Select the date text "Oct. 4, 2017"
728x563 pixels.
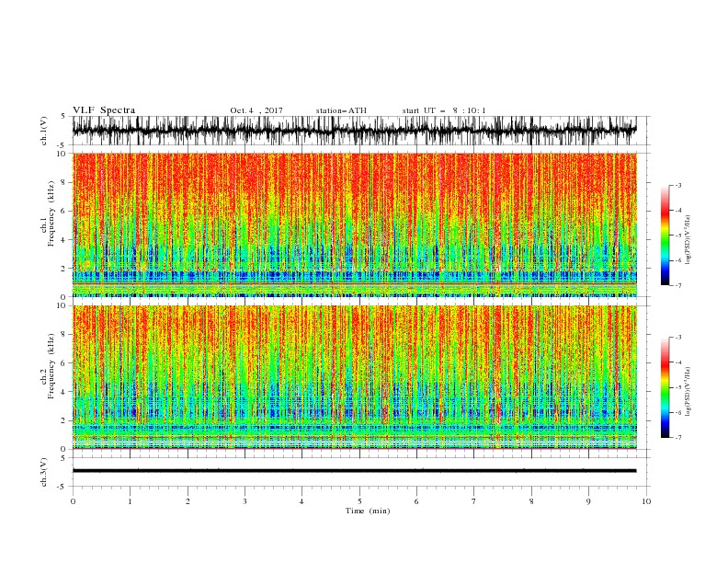click(x=256, y=110)
